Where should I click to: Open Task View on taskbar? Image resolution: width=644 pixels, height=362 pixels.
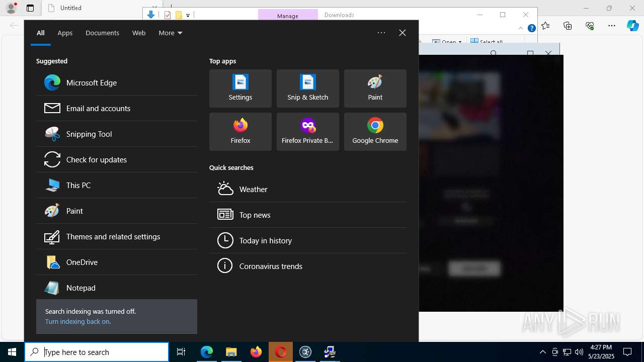tap(181, 352)
